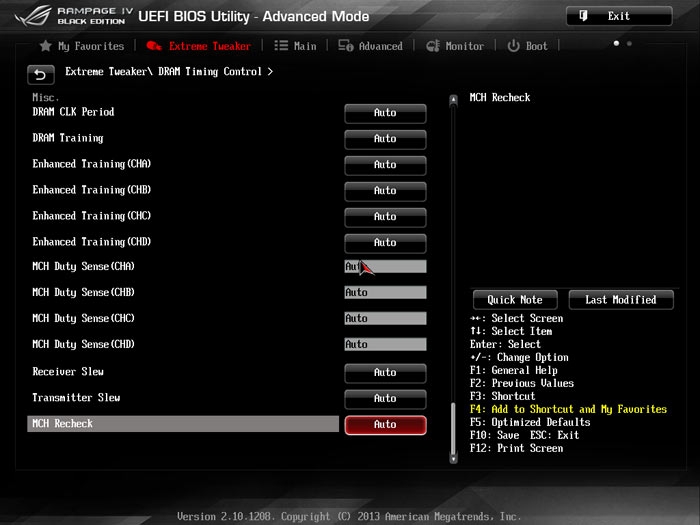700x525 pixels.
Task: Open DRAM CLK Period Auto dropdown
Action: 385,113
